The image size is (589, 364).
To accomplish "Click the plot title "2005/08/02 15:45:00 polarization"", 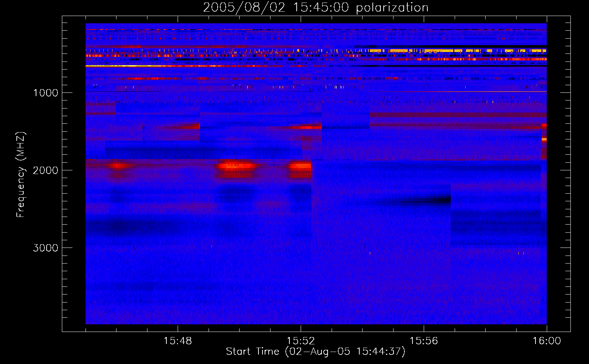I will pyautogui.click(x=316, y=8).
